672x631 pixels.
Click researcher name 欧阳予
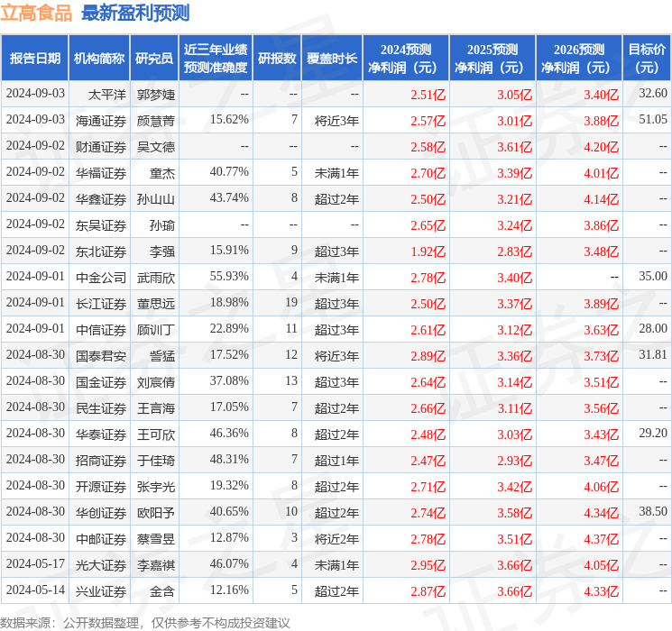coord(155,512)
